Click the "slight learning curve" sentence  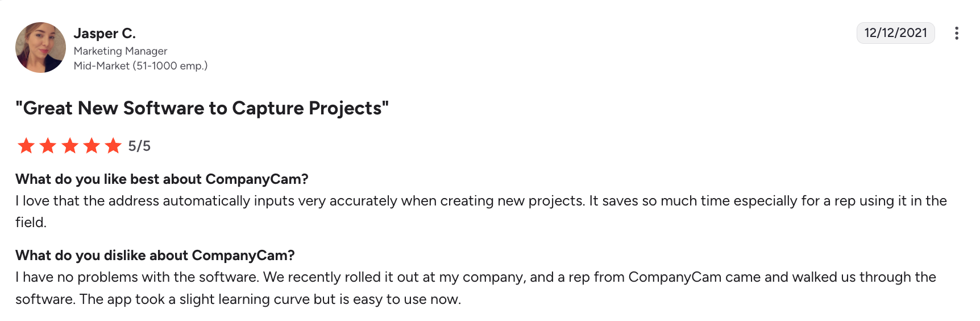(270, 299)
